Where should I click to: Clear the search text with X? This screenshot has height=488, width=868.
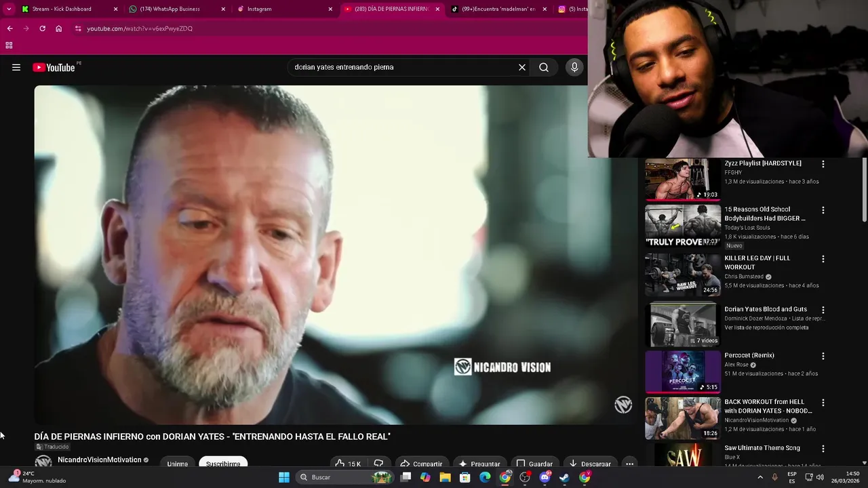522,67
